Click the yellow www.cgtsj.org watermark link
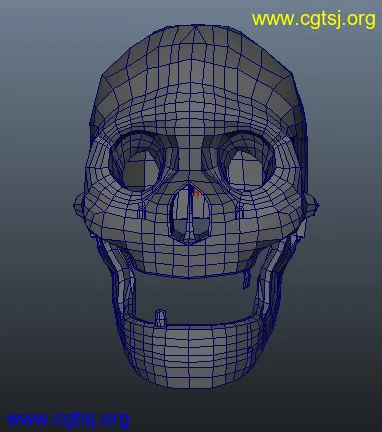 point(313,19)
